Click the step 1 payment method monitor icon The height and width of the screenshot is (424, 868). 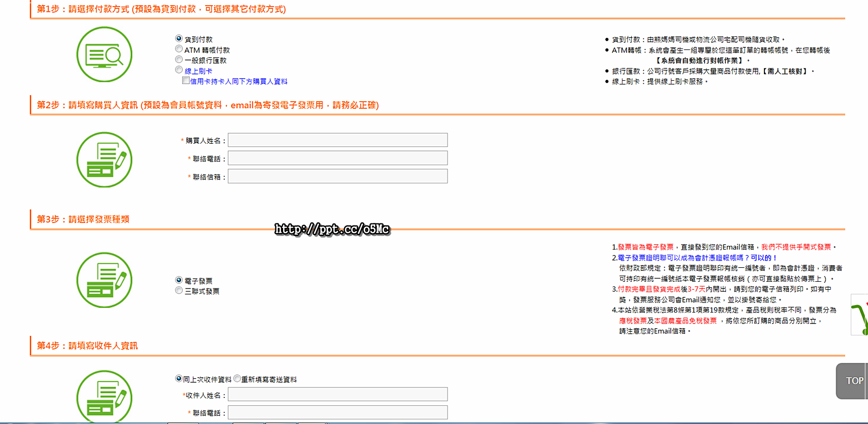tap(104, 55)
